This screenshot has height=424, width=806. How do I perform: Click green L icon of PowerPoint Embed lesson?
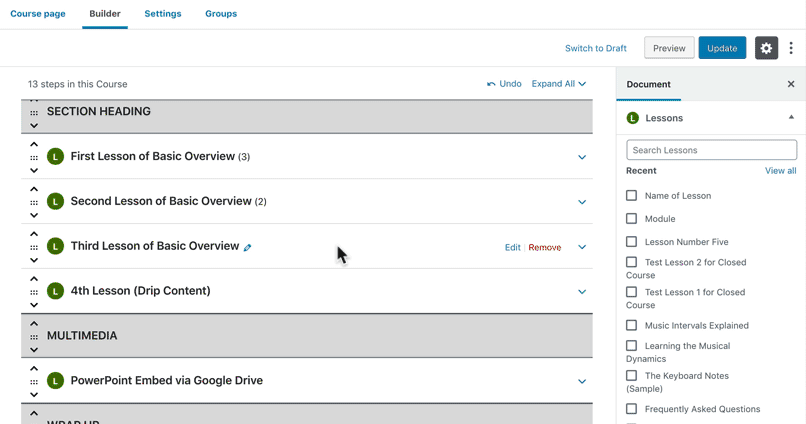[x=56, y=381]
